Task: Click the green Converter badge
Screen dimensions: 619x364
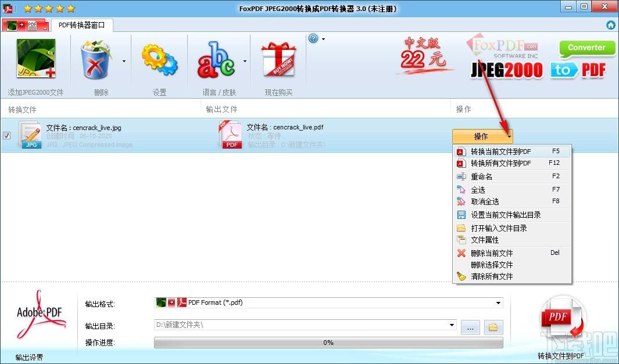Action: (586, 48)
